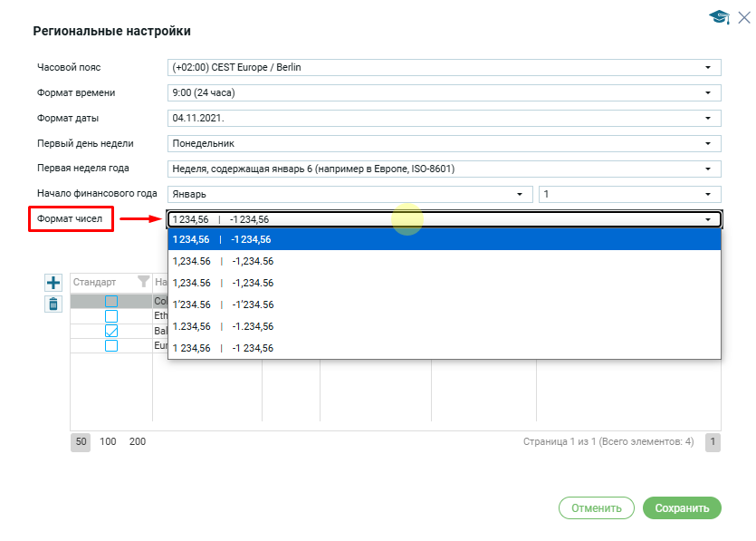The image size is (756, 541).
Task: Set page size to 100 items
Action: (108, 442)
